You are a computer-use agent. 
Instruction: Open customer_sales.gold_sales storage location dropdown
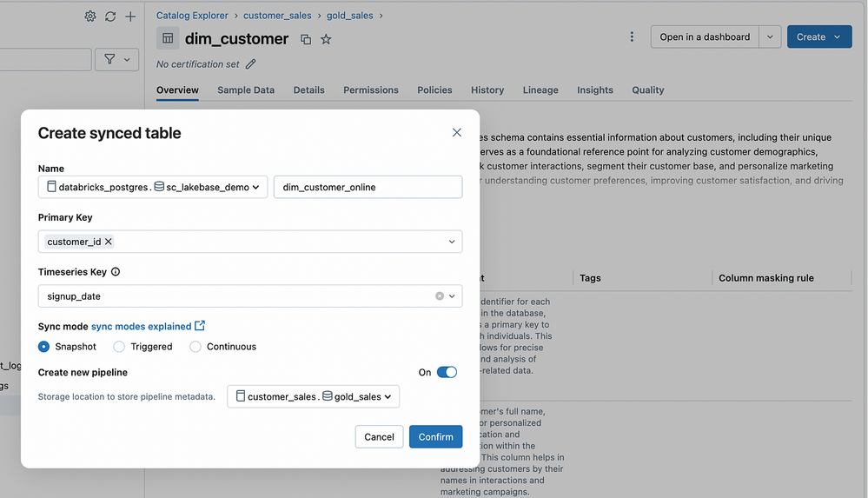(x=313, y=396)
